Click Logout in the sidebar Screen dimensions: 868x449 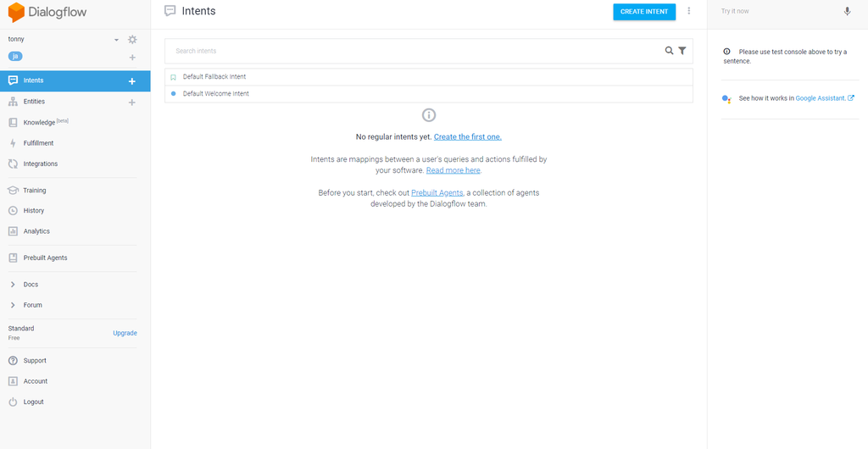coord(33,402)
